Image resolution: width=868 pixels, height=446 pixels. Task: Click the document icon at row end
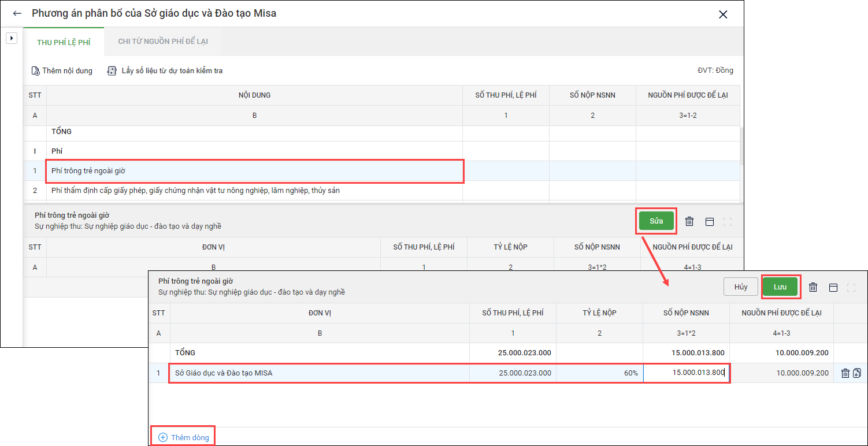(x=856, y=373)
